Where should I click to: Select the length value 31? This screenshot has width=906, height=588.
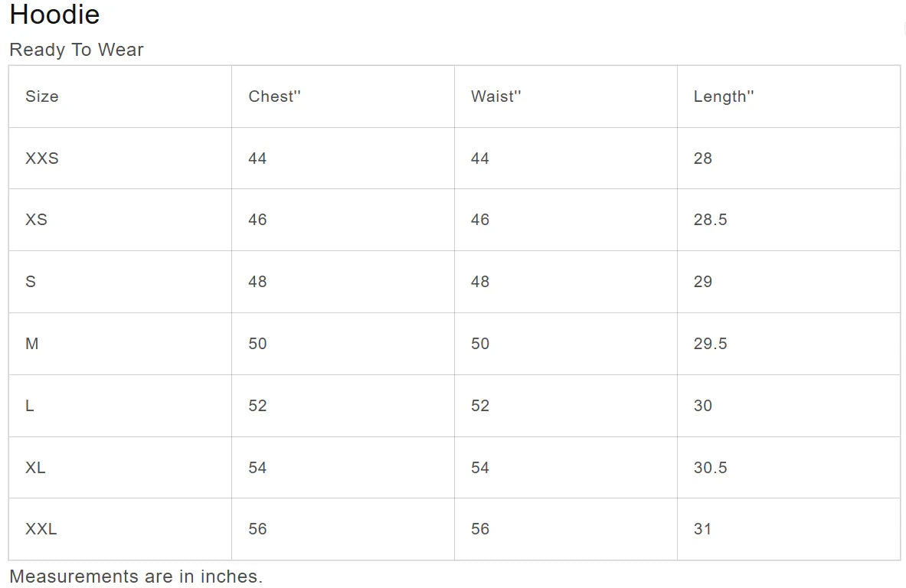(702, 529)
